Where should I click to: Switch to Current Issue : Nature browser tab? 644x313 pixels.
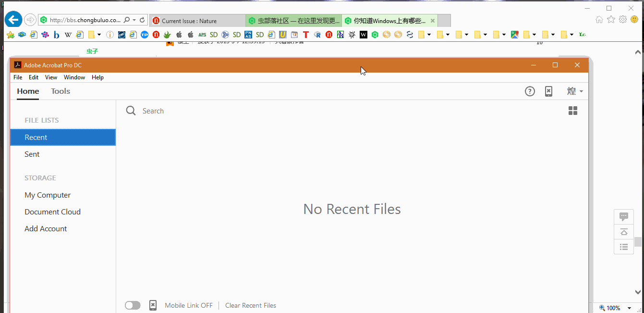coord(197,21)
